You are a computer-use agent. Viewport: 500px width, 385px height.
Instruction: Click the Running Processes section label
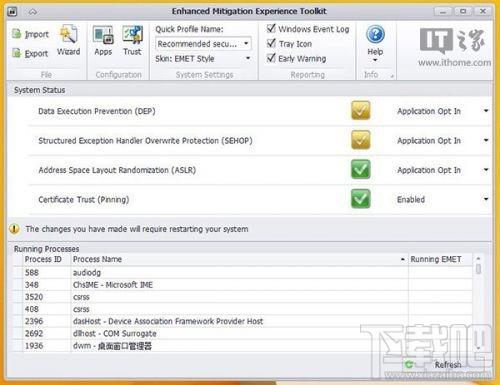pos(46,249)
